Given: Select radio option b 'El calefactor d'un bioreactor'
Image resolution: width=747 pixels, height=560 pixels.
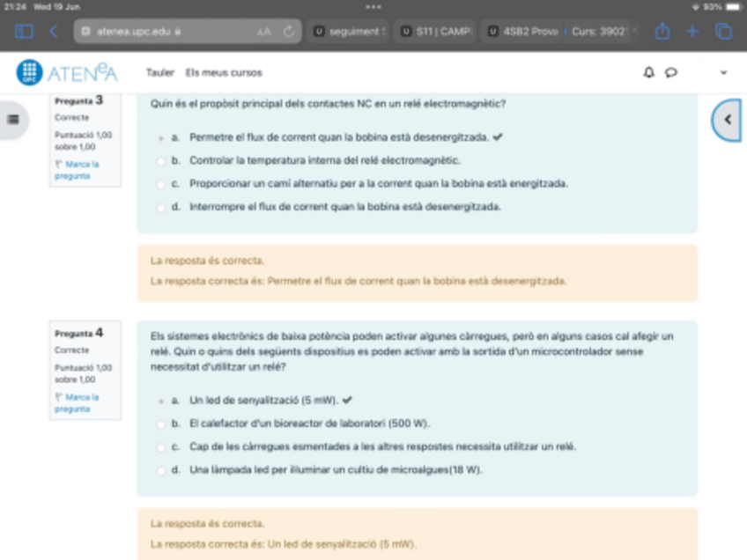Looking at the screenshot, I should (160, 424).
